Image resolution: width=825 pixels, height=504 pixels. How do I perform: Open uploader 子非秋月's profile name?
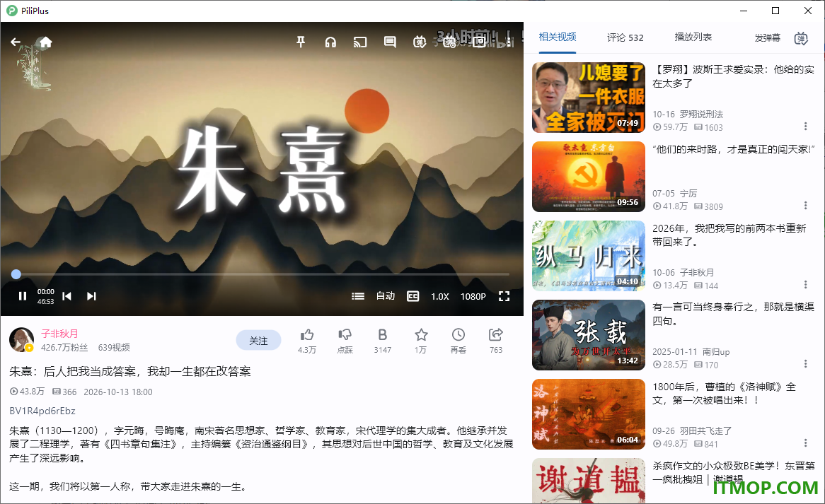(60, 334)
